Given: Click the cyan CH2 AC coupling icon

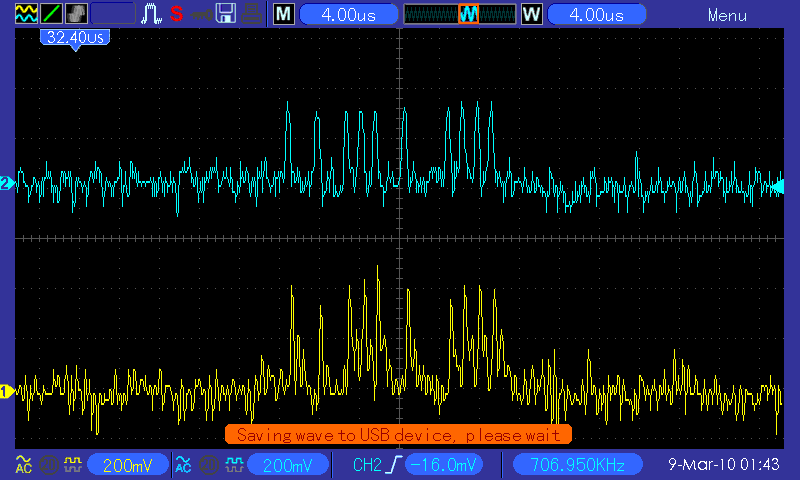Looking at the screenshot, I should click(x=183, y=465).
